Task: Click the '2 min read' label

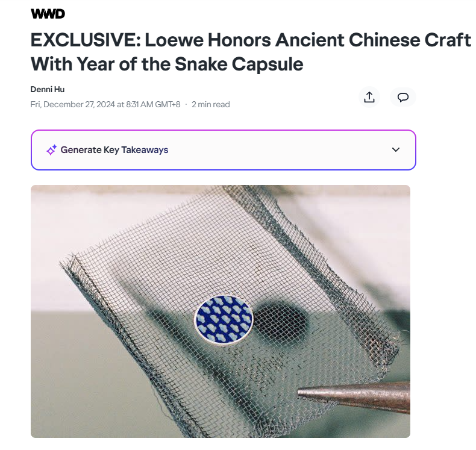Action: point(211,104)
